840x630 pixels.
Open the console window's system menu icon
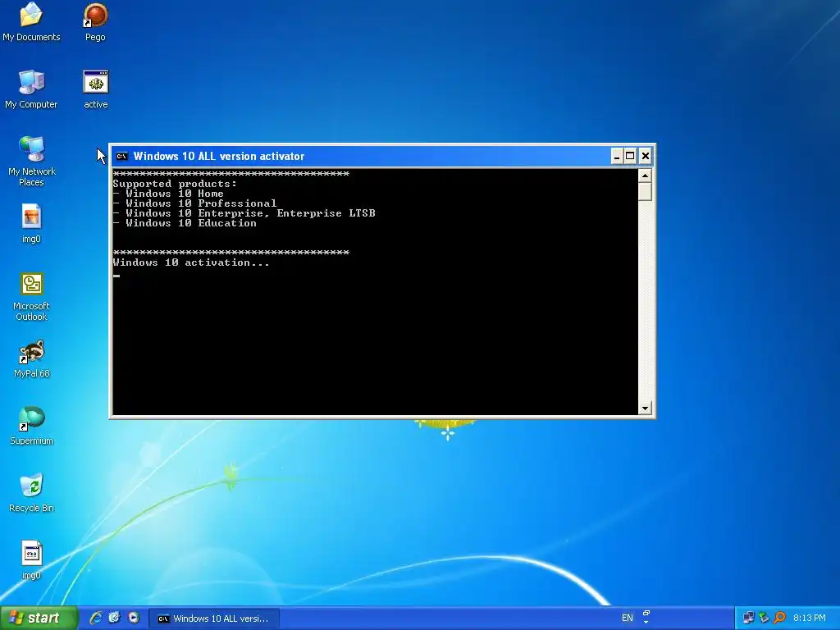[x=122, y=157]
